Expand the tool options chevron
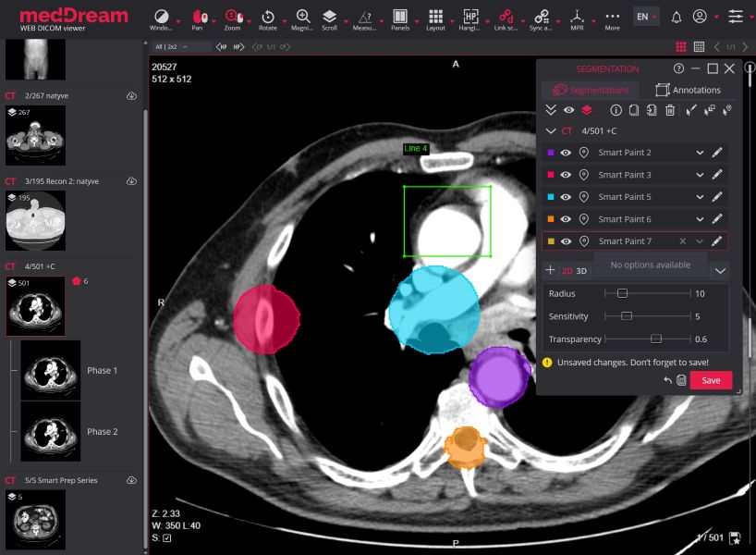Screen dimensions: 756x555 tap(720, 271)
